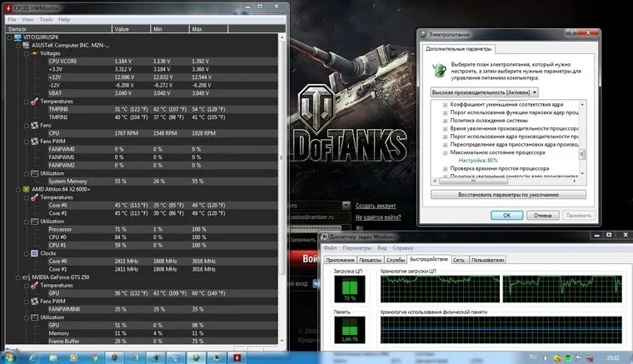Click the red HWMonitor icon on the taskbar
This screenshot has height=364, width=633.
[x=237, y=357]
